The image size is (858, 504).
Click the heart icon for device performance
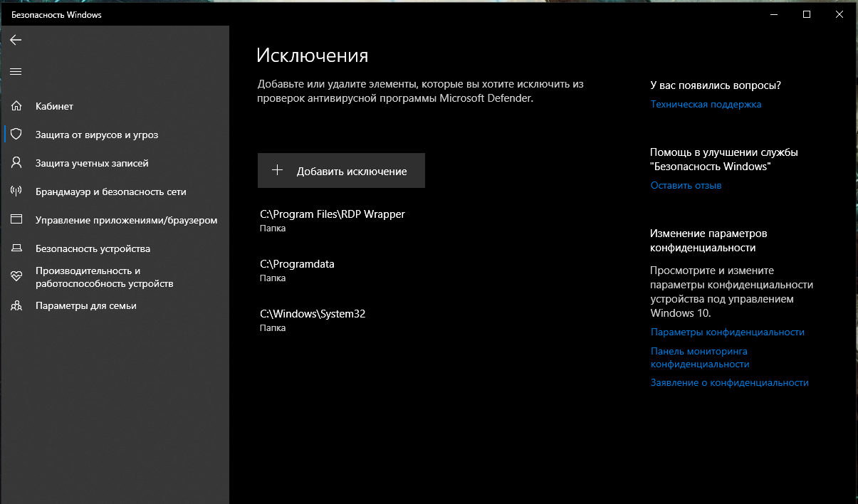pos(16,277)
